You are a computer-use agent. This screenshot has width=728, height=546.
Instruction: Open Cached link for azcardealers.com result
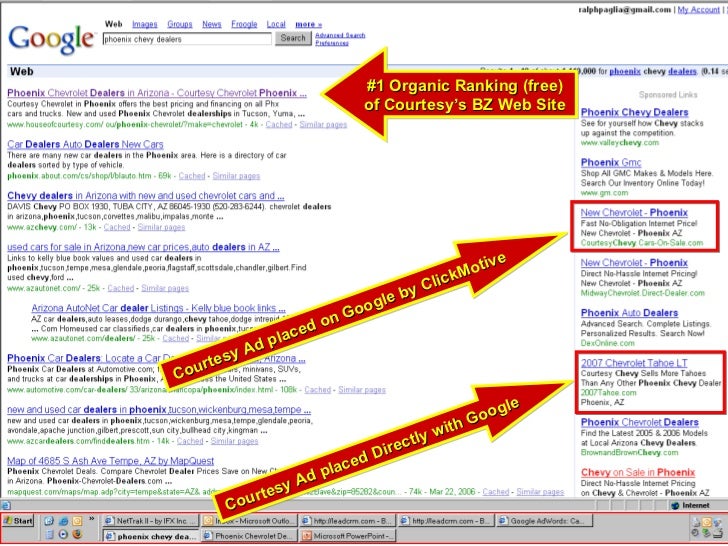190,441
